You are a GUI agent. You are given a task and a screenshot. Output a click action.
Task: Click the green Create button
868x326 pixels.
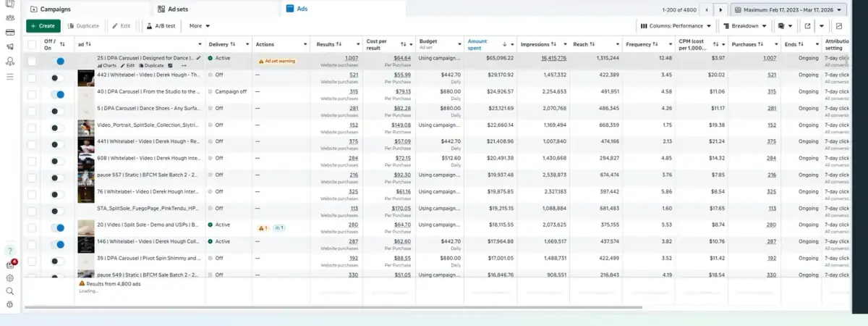pos(43,26)
